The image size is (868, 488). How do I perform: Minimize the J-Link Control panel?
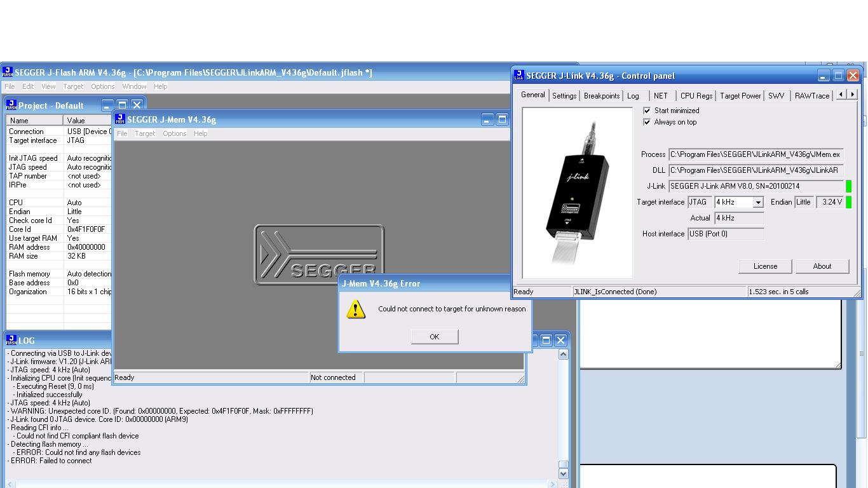pyautogui.click(x=824, y=76)
